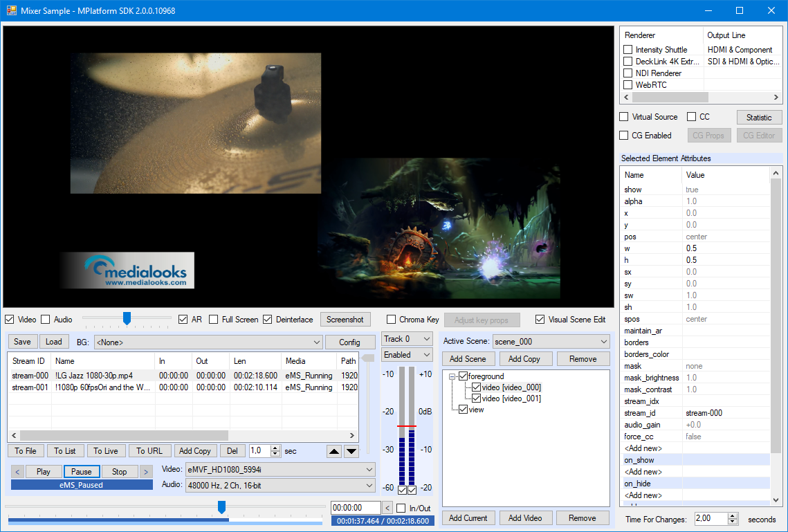Click the Media column header
788x532 pixels.
click(x=309, y=361)
